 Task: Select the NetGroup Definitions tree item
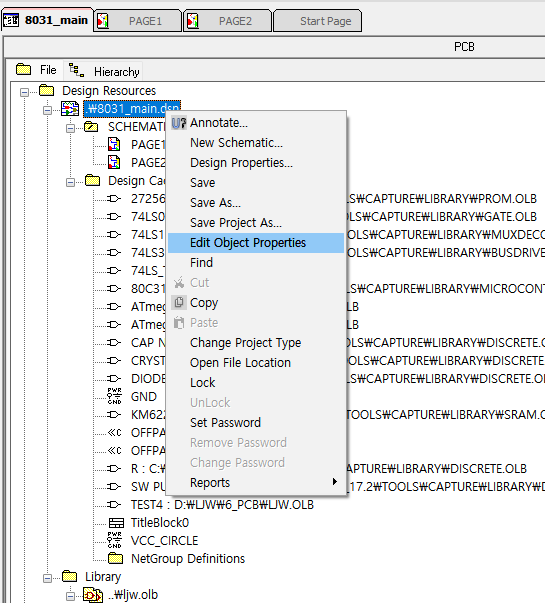[x=188, y=559]
